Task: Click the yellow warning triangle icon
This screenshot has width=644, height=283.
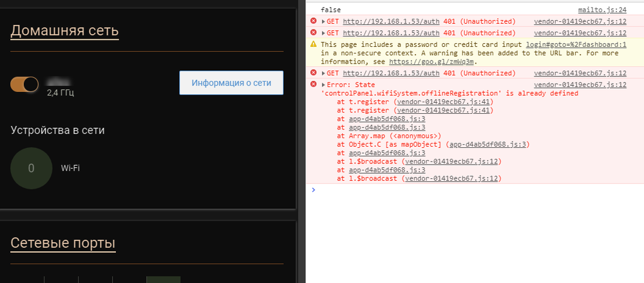Action: pyautogui.click(x=314, y=44)
